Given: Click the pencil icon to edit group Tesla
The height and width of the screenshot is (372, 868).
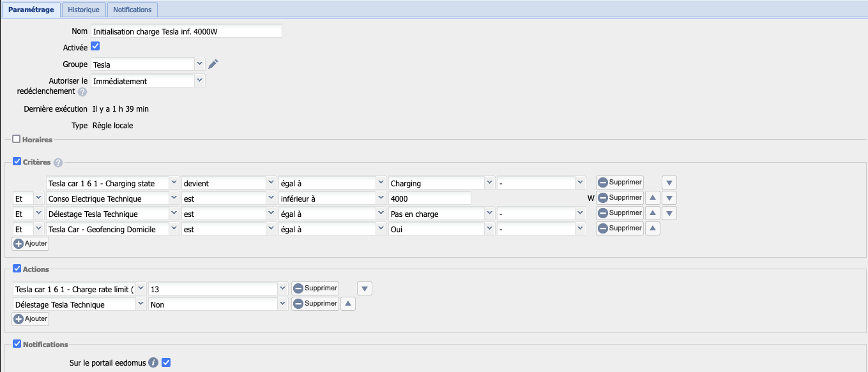Looking at the screenshot, I should click(x=213, y=64).
